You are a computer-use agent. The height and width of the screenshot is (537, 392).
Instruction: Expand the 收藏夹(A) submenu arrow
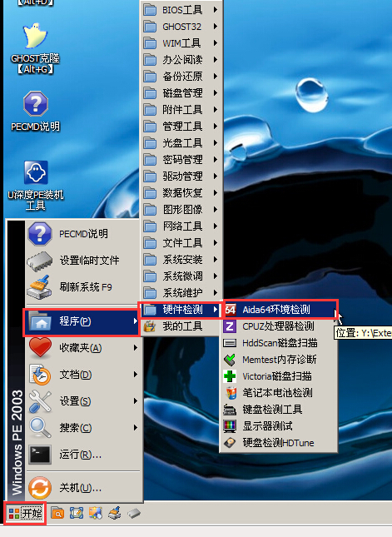pyautogui.click(x=136, y=348)
